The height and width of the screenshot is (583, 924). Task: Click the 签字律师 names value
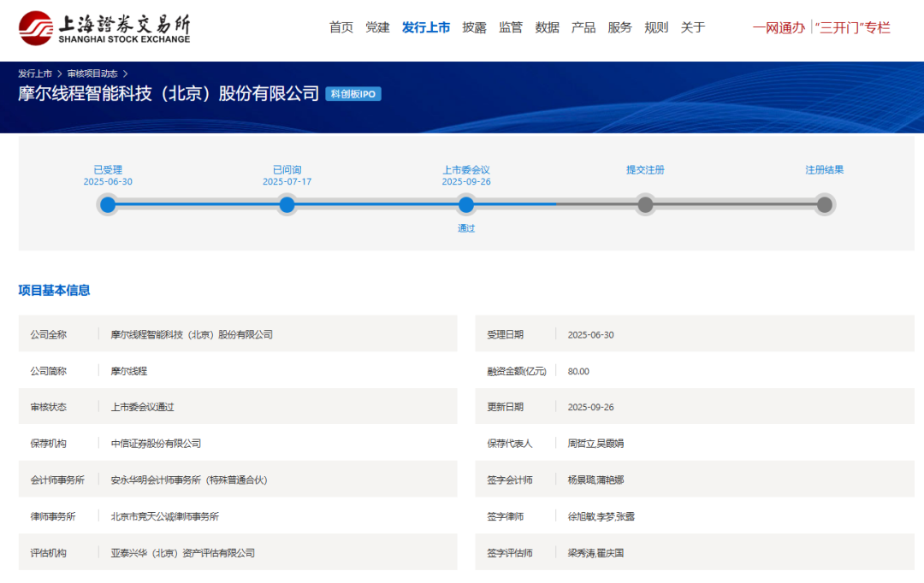(x=601, y=516)
